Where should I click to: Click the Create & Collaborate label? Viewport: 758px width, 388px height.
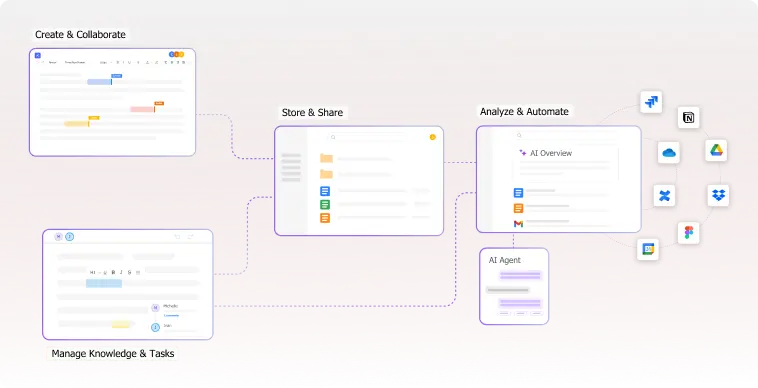click(x=80, y=34)
